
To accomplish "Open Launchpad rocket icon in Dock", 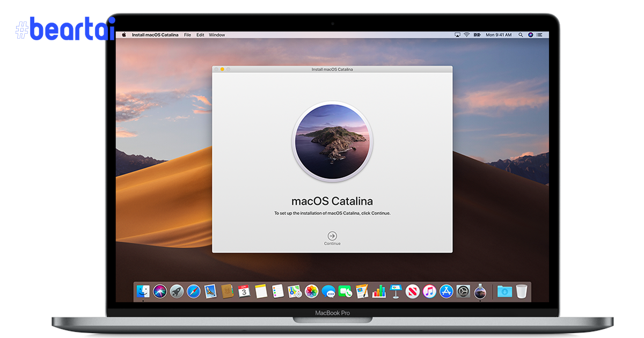I will (177, 291).
